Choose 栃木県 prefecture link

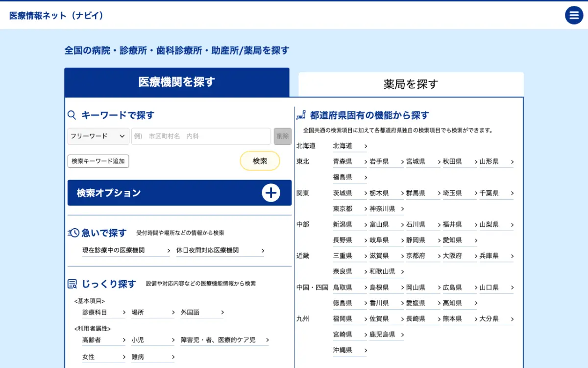coord(387,193)
